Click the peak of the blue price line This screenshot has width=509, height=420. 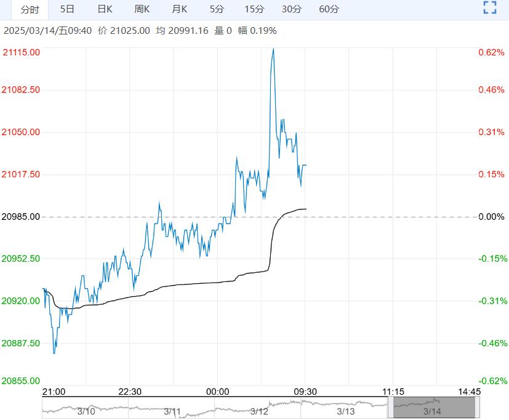coord(273,49)
